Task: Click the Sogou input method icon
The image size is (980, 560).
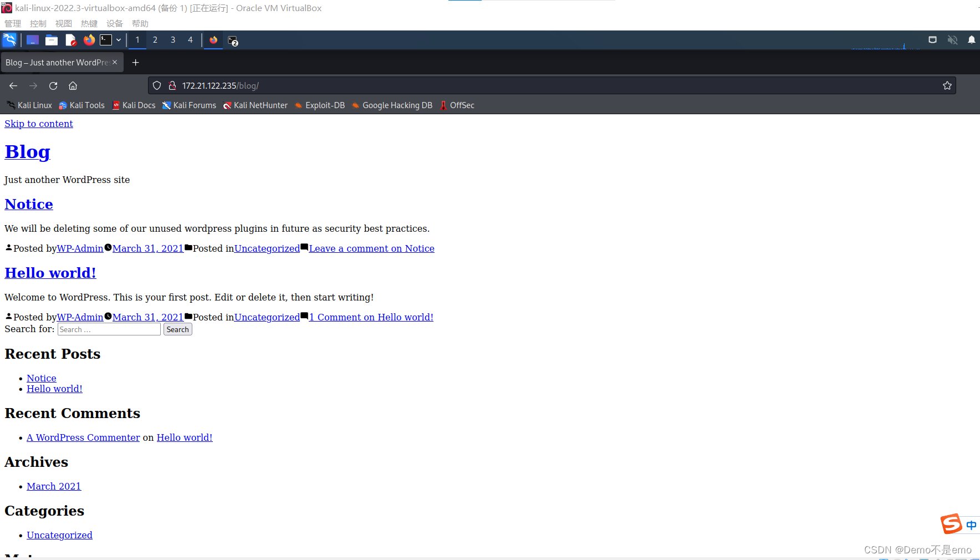Action: tap(951, 523)
